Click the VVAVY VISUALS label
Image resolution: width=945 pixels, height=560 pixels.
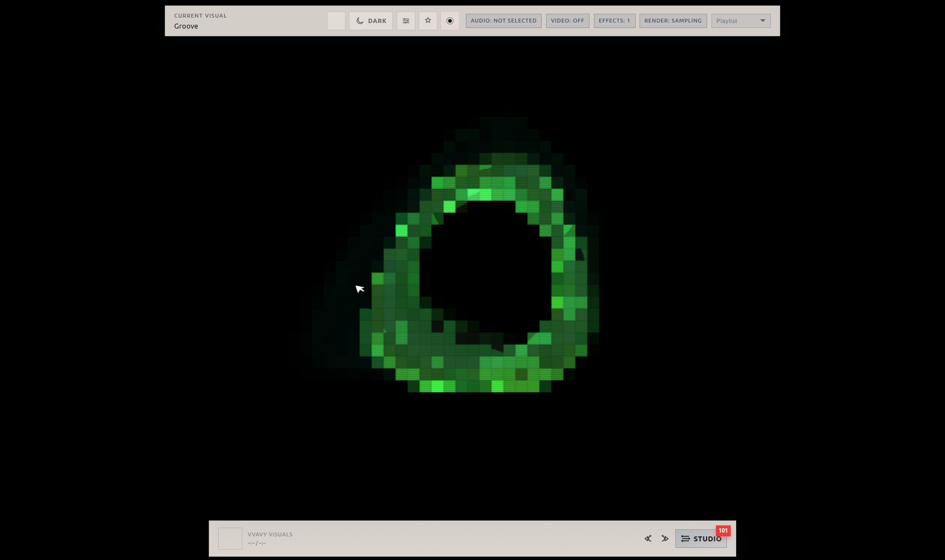[x=270, y=534]
